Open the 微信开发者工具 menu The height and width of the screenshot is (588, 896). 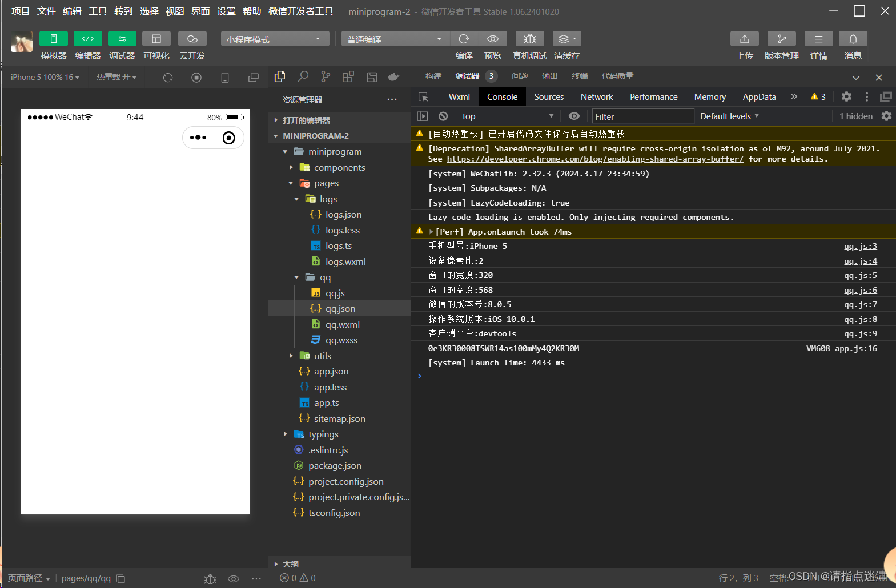[301, 11]
